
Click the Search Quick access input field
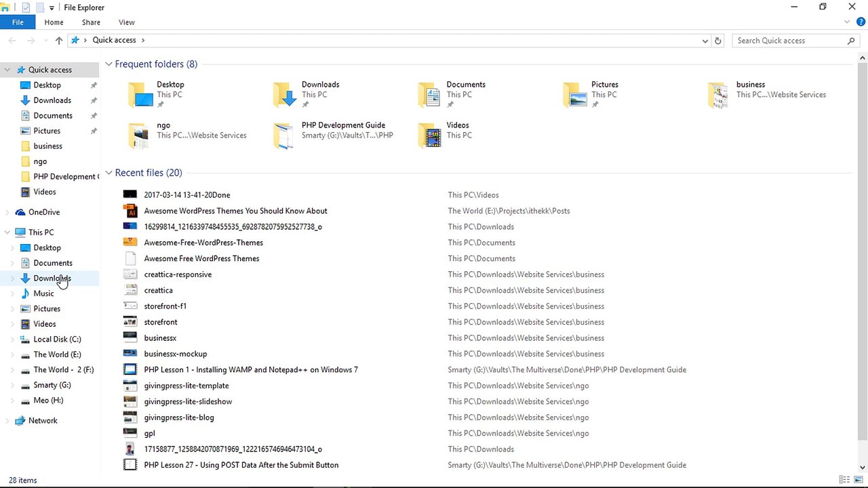click(790, 41)
